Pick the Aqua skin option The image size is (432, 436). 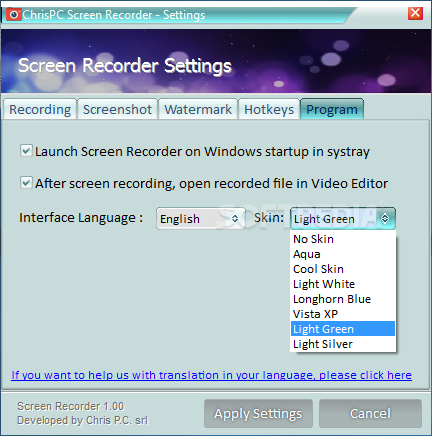(x=343, y=254)
